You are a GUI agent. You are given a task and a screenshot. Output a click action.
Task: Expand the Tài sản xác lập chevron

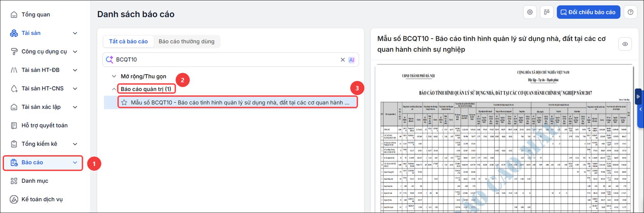tap(75, 107)
